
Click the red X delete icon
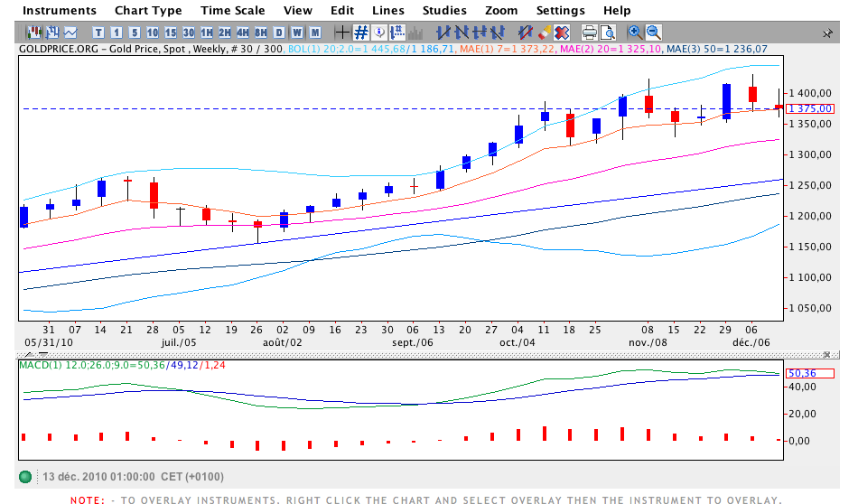(x=561, y=33)
